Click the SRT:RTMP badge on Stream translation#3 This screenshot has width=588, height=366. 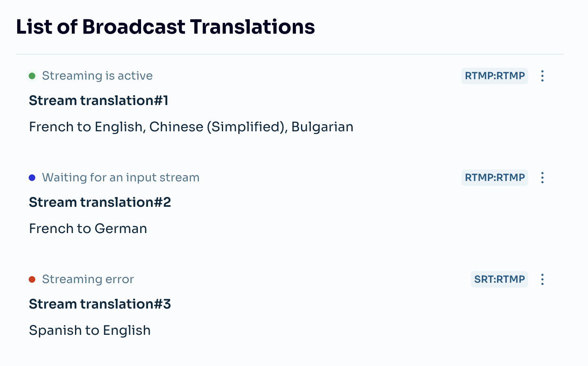click(x=499, y=279)
